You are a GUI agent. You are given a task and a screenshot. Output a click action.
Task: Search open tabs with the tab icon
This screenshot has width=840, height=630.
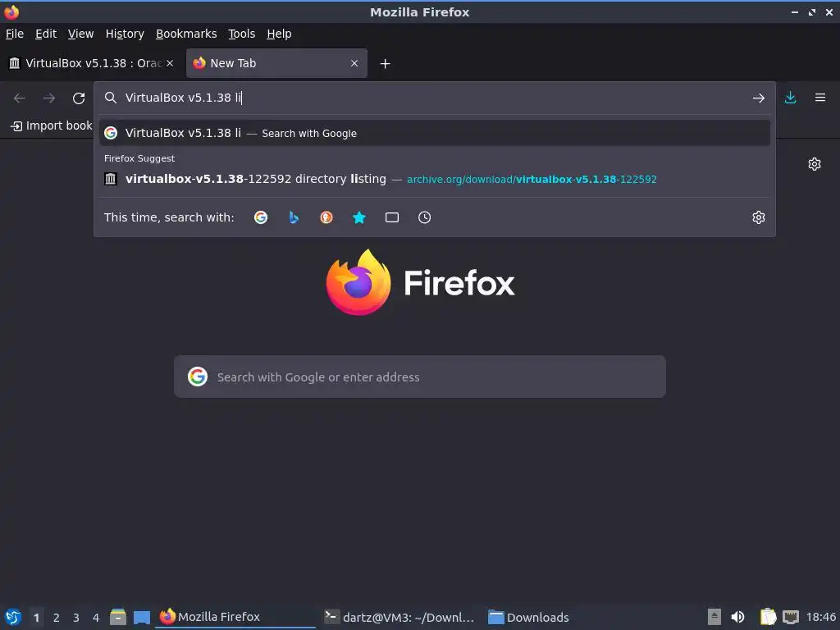(391, 217)
